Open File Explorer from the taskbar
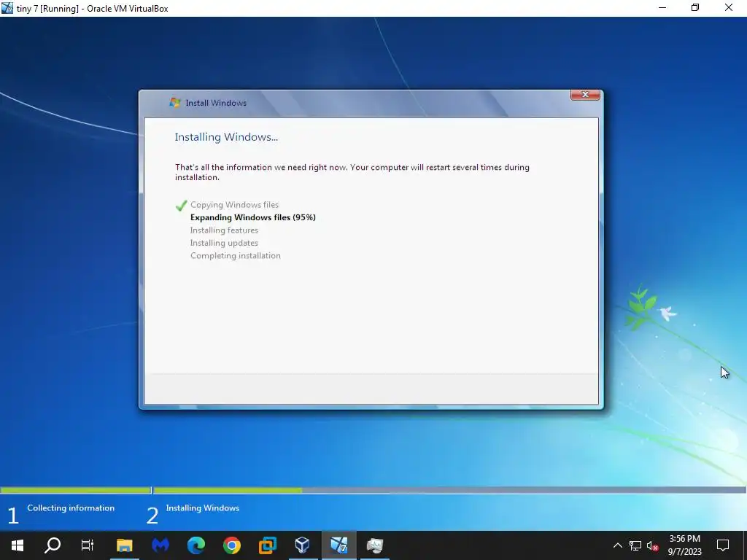This screenshot has height=560, width=747. tap(124, 545)
